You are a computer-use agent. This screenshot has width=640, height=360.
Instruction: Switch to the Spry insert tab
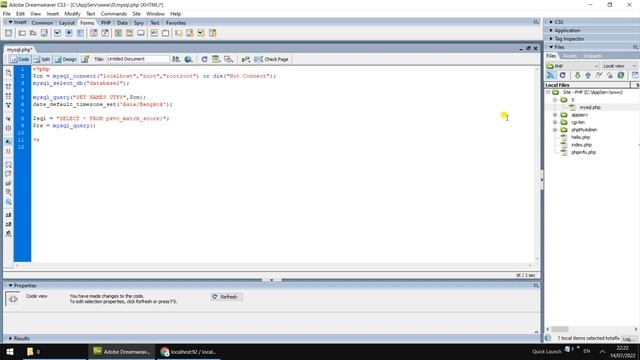point(139,23)
